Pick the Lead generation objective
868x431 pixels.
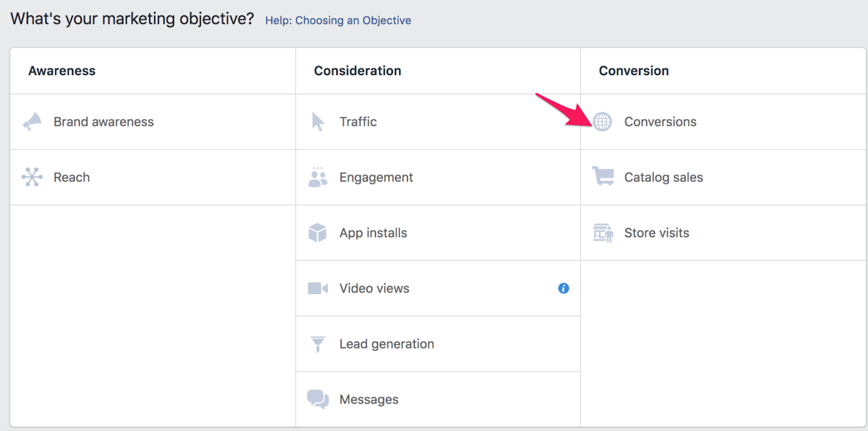tap(438, 344)
